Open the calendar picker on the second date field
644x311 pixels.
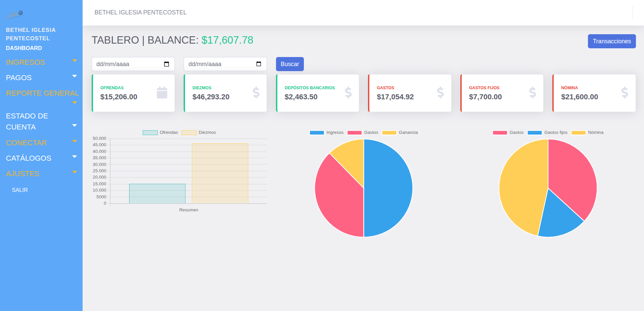click(x=259, y=64)
